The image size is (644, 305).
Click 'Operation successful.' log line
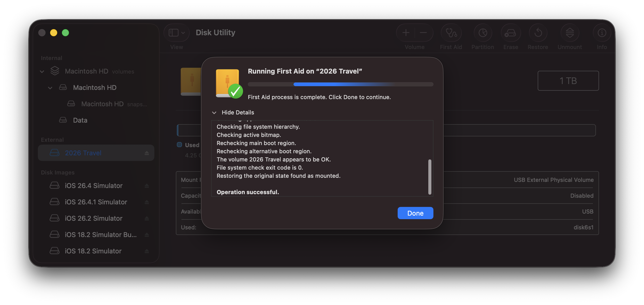pos(248,192)
